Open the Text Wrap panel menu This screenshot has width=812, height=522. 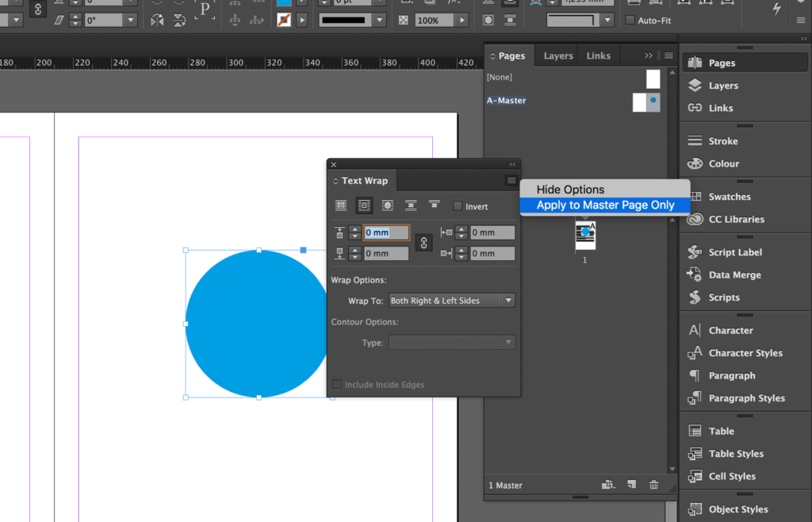[x=511, y=180]
